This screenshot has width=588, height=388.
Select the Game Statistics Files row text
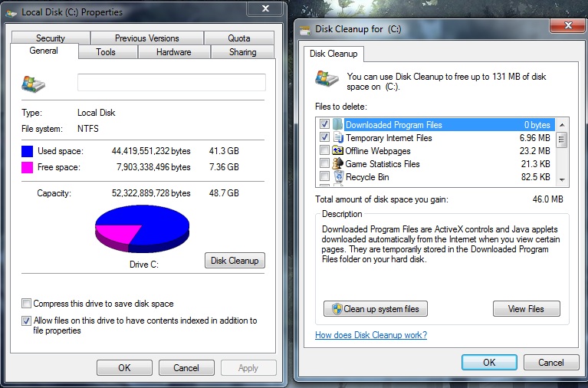coord(382,164)
